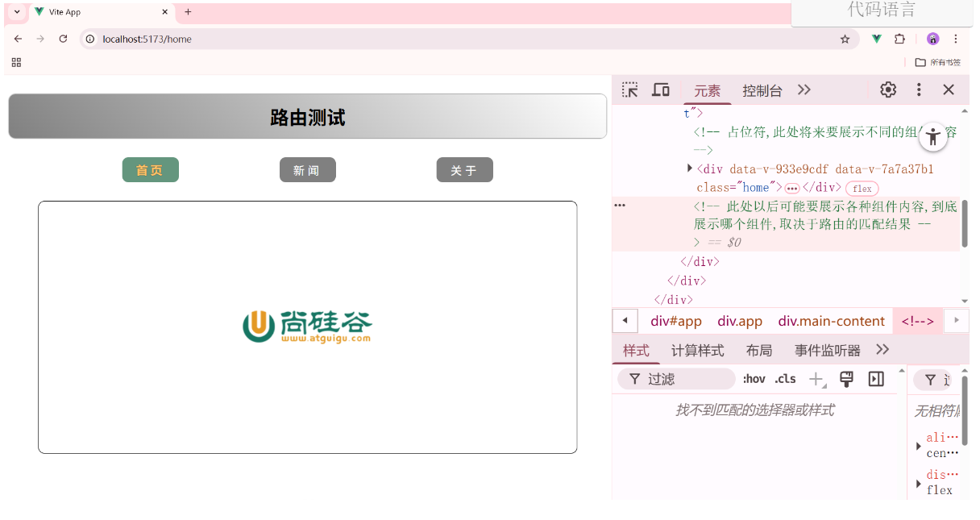Click the flex badge on home div
This screenshot has width=980, height=520.
tap(862, 188)
